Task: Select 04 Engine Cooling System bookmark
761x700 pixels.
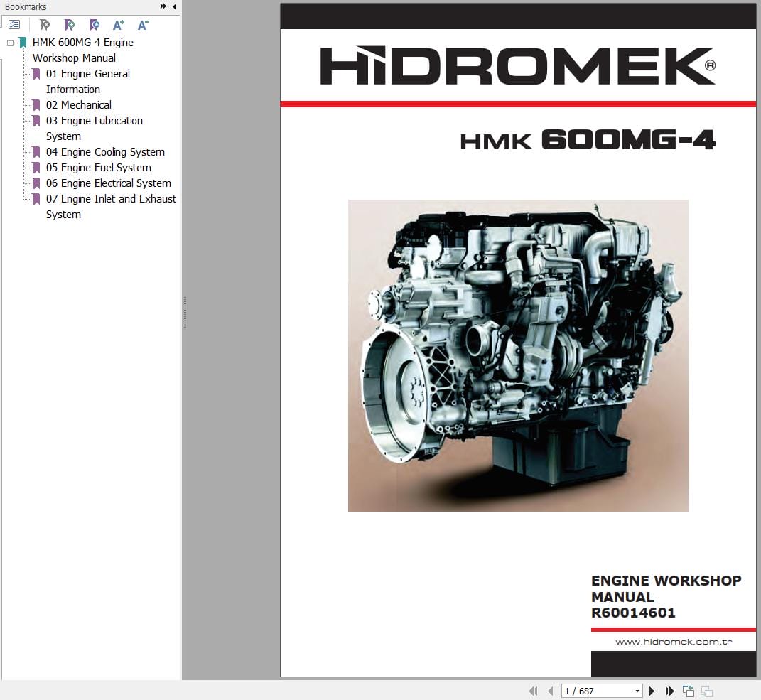Action: (x=105, y=152)
